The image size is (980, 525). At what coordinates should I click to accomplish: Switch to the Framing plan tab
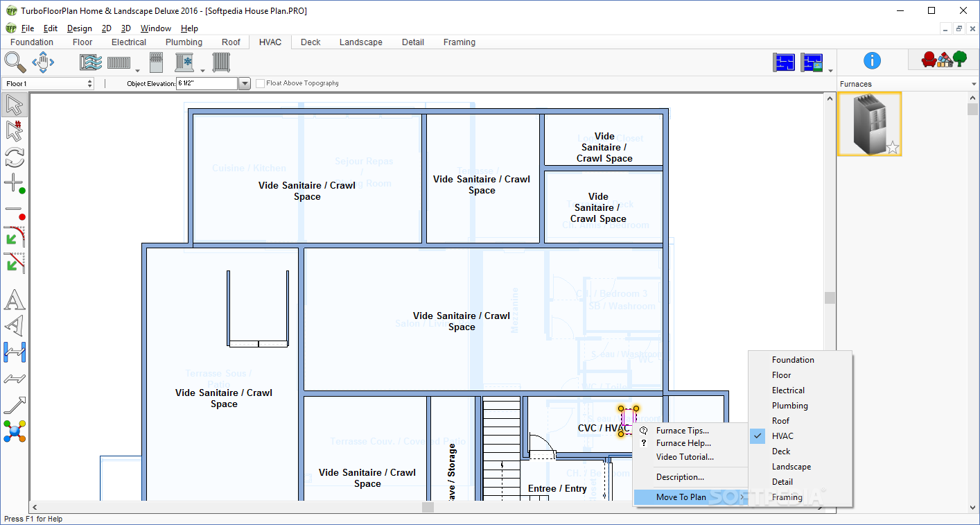[x=460, y=42]
